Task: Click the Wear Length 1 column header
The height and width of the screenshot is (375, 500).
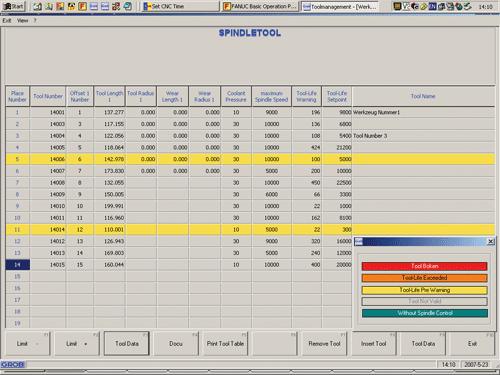Action: coord(172,96)
